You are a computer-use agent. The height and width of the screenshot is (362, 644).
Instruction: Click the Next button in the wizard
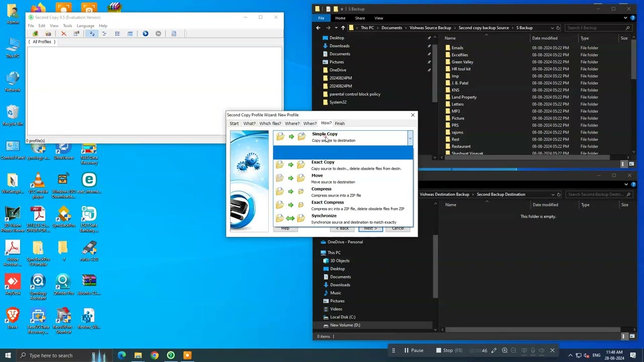pos(370,229)
